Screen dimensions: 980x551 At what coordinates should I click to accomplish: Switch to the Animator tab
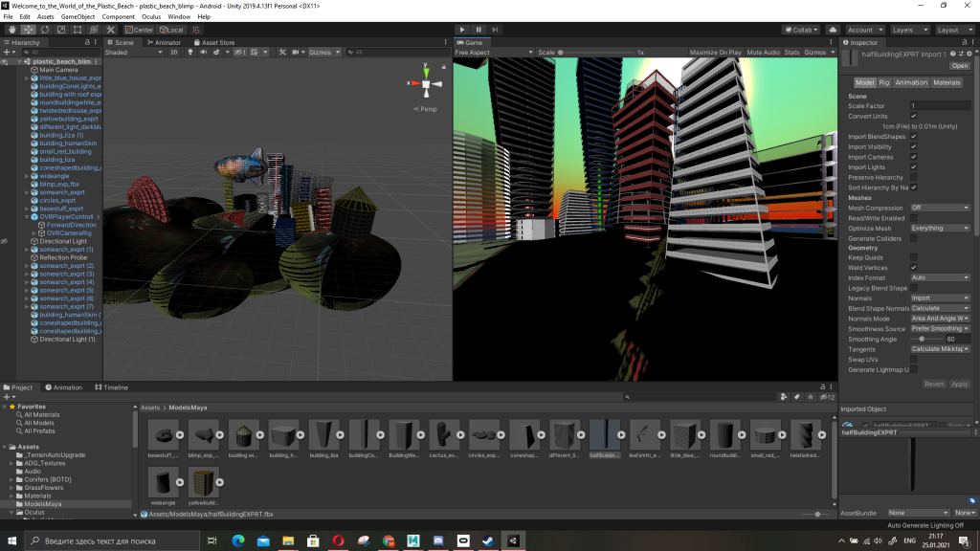coord(165,42)
